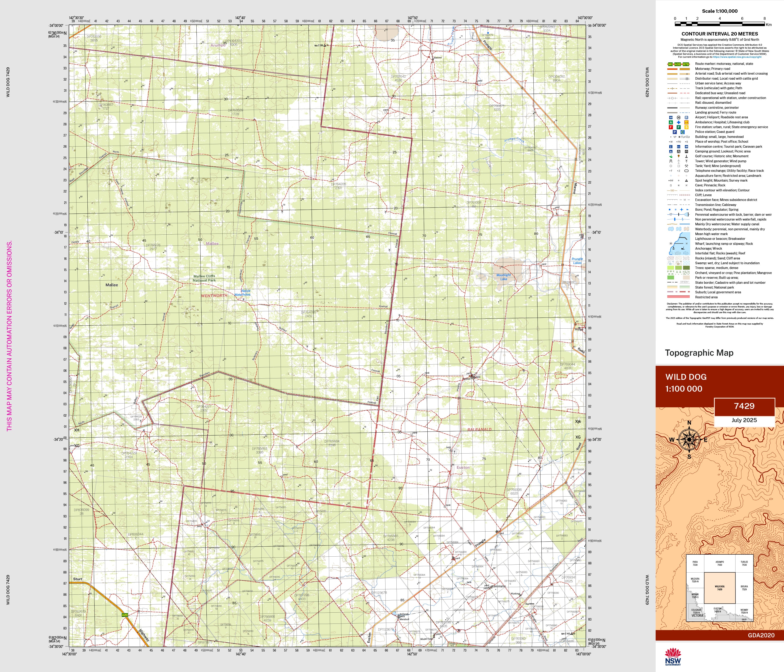Click the red Restricted area swatch

tap(678, 297)
